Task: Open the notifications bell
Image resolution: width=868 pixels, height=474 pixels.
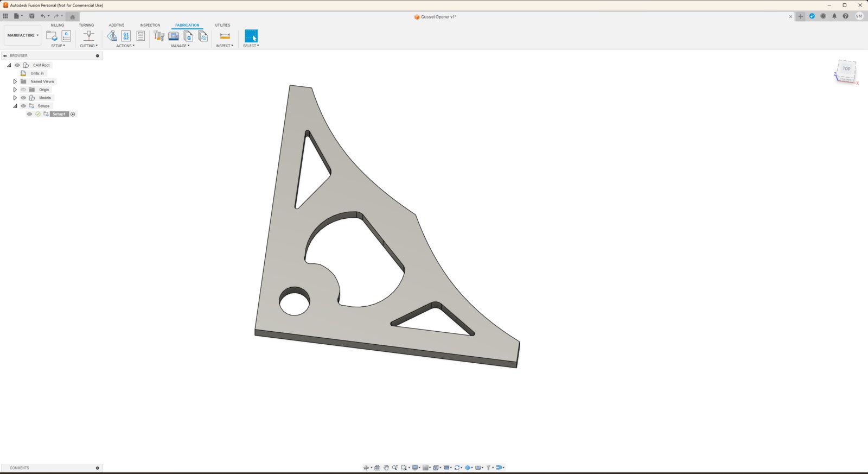Action: click(x=834, y=16)
